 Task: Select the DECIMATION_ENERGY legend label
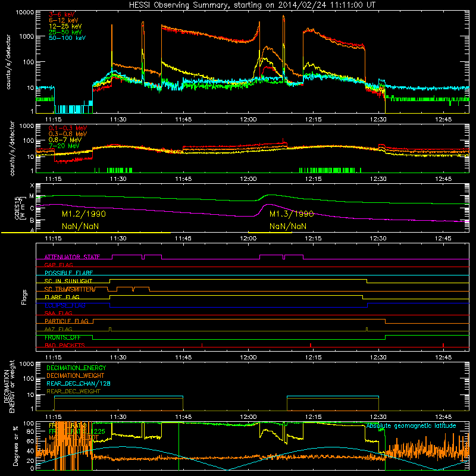[76, 368]
